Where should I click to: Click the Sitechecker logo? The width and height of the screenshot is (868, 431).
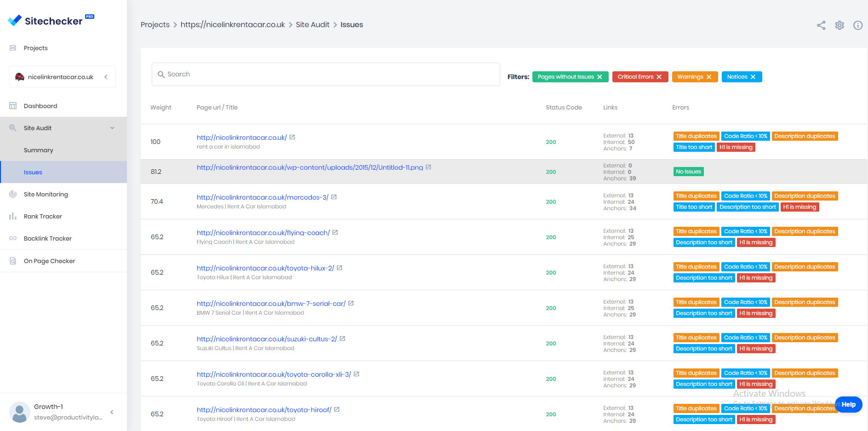pos(51,20)
